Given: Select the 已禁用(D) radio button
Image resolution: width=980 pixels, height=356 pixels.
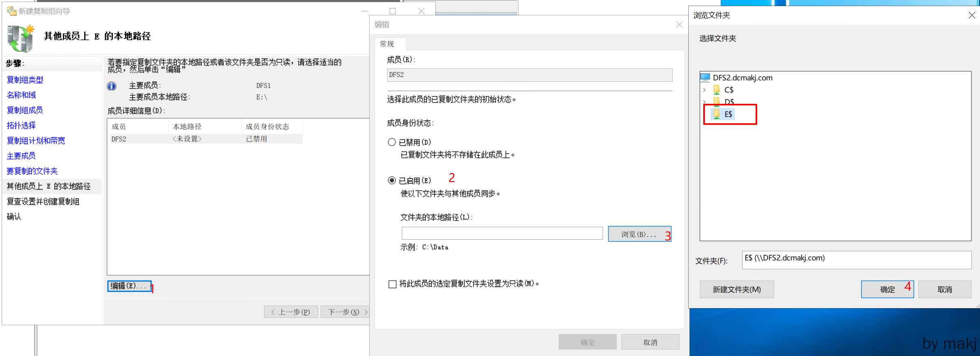Looking at the screenshot, I should pos(392,142).
